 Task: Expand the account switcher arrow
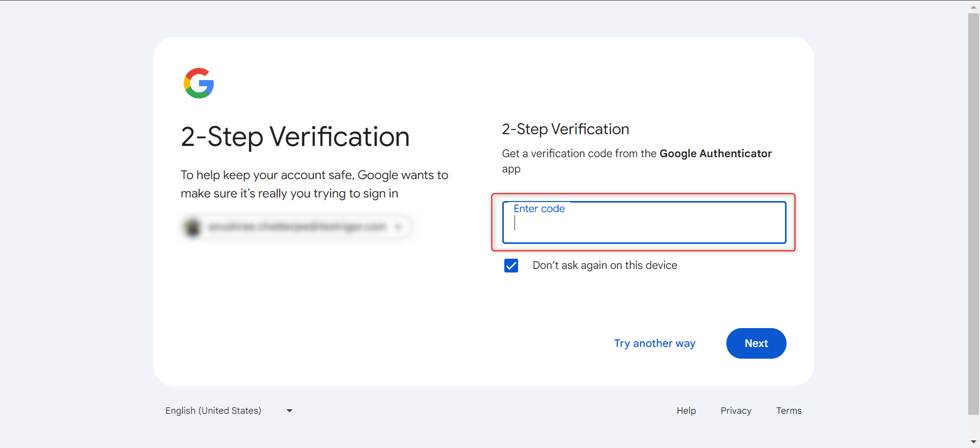(x=399, y=227)
